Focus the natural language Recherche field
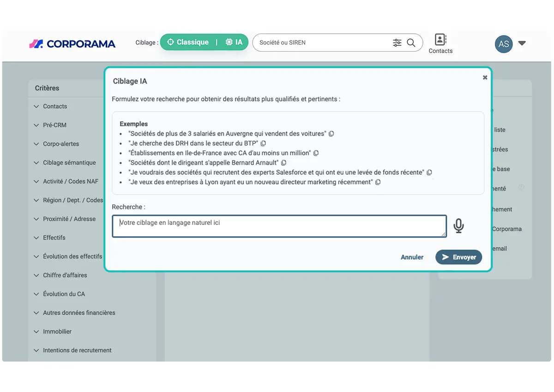 279,226
